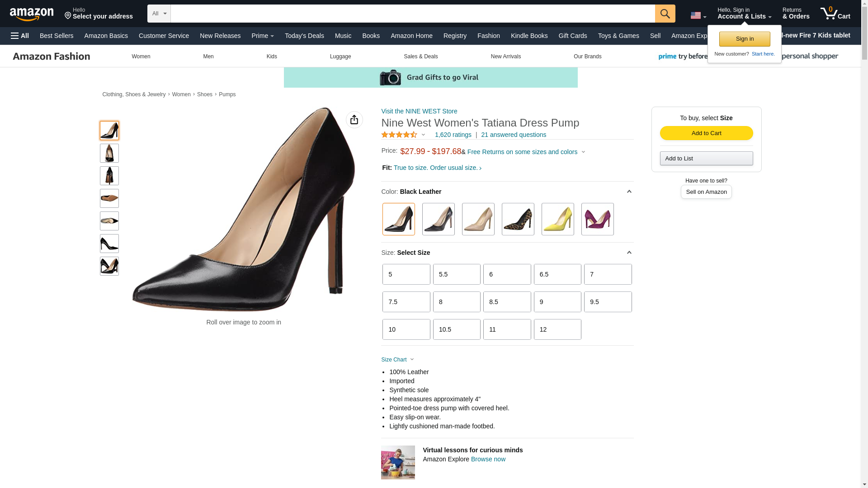Open the All hamburger menu
Viewport: 868px width, 488px height.
coord(20,36)
